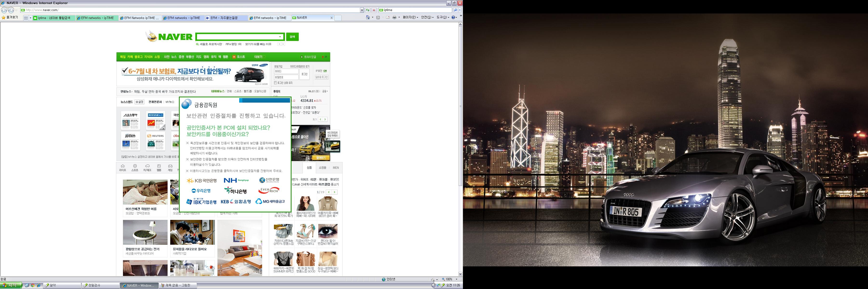Select KB국민은행 bank logo link
Screen dimensions: 868x289
click(202, 181)
